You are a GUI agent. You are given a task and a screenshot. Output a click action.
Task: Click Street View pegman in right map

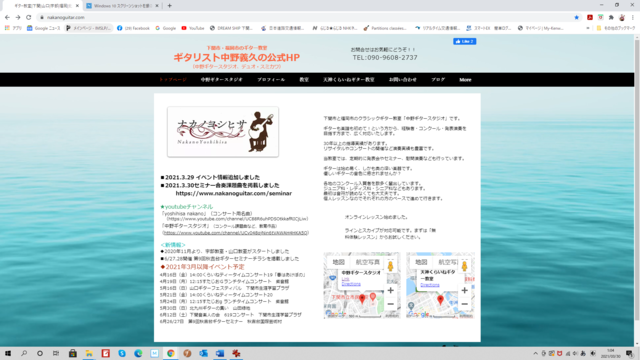pyautogui.click(x=464, y=266)
